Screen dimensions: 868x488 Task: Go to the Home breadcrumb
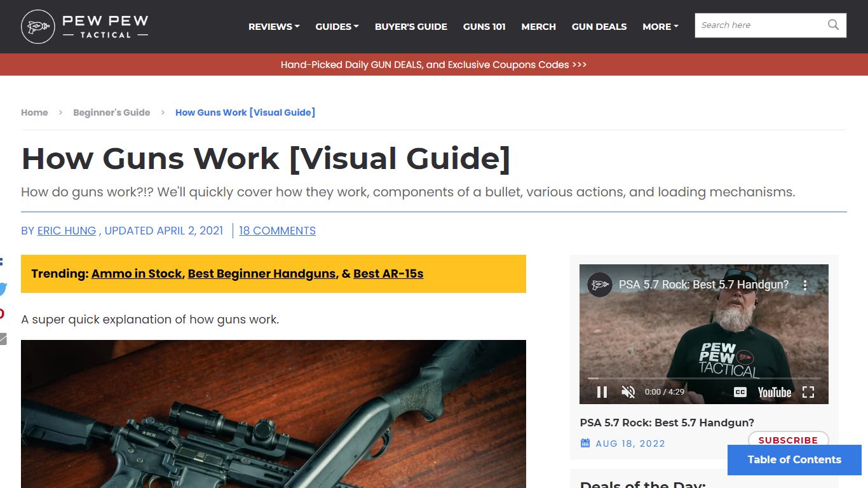34,112
